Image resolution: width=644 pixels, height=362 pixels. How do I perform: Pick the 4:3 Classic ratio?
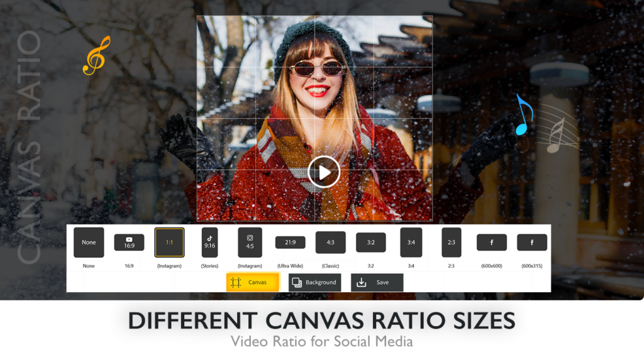click(x=330, y=243)
